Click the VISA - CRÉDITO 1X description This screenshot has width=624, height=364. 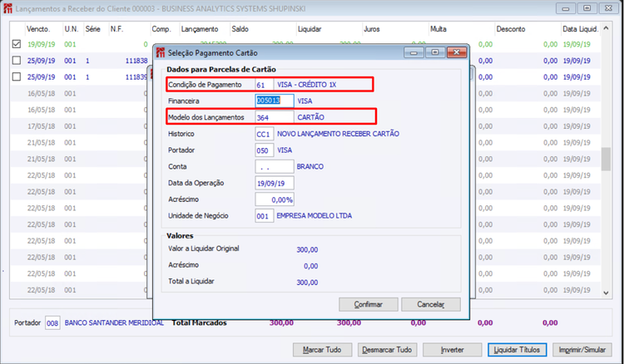(x=307, y=85)
